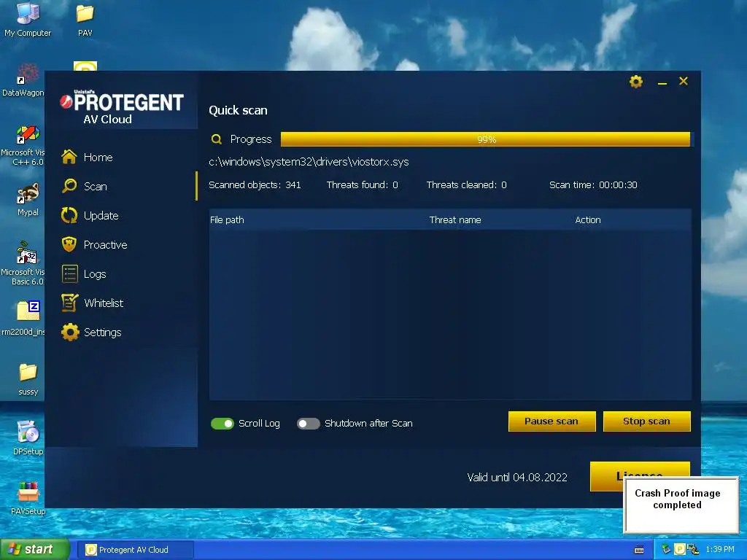Open the Proactive shield icon

point(69,244)
